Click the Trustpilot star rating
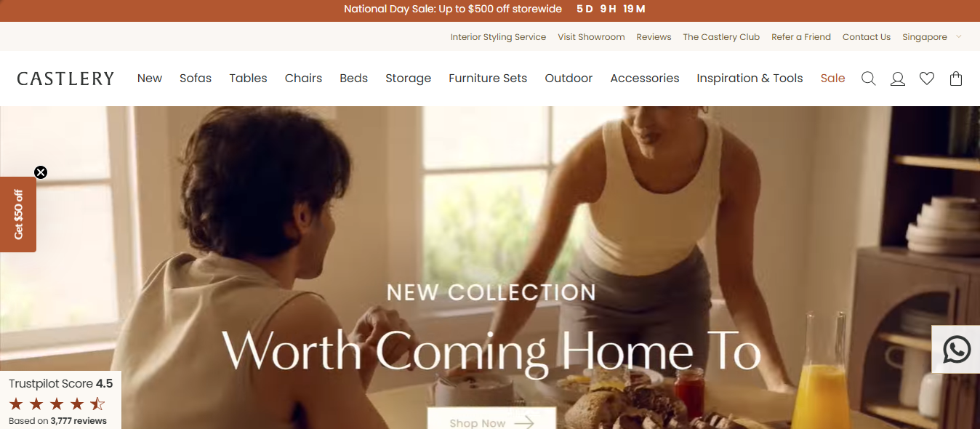This screenshot has height=429, width=980. point(57,404)
